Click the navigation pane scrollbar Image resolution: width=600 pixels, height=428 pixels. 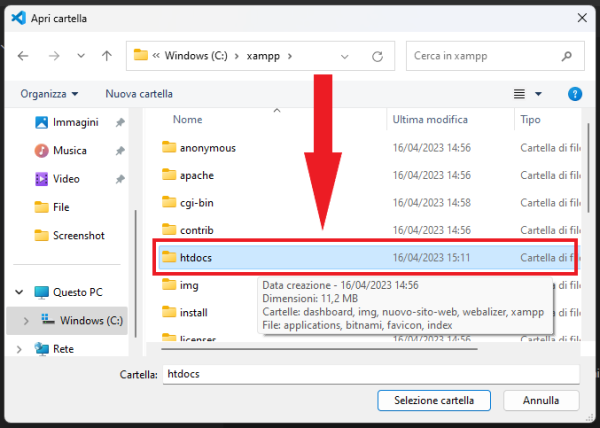tap(135, 274)
